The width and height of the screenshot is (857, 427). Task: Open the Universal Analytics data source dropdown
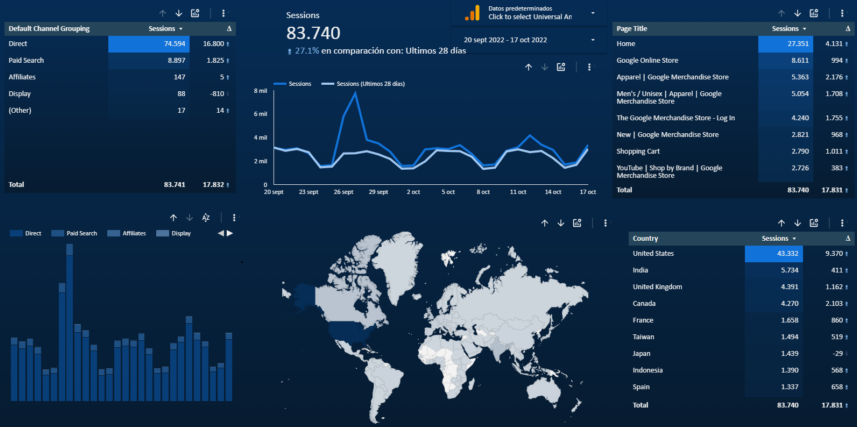coord(531,13)
